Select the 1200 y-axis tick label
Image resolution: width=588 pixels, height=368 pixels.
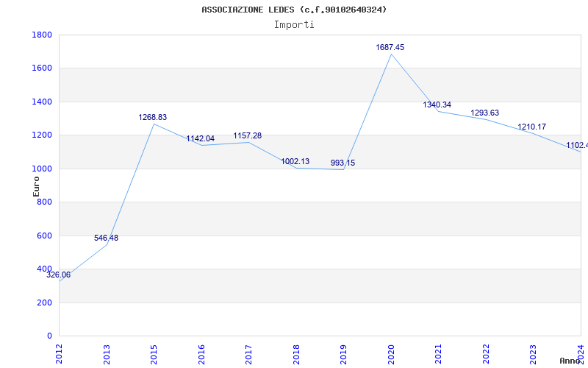[42, 135]
